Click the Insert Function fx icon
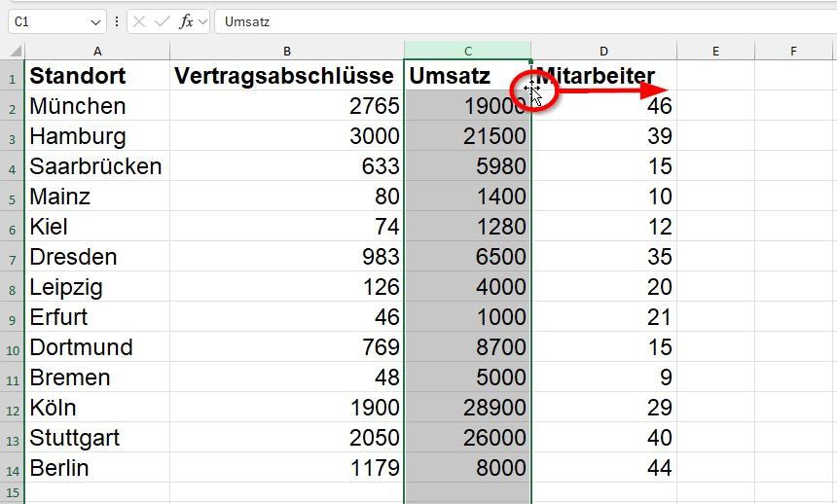Image resolution: width=837 pixels, height=504 pixels. (x=185, y=21)
